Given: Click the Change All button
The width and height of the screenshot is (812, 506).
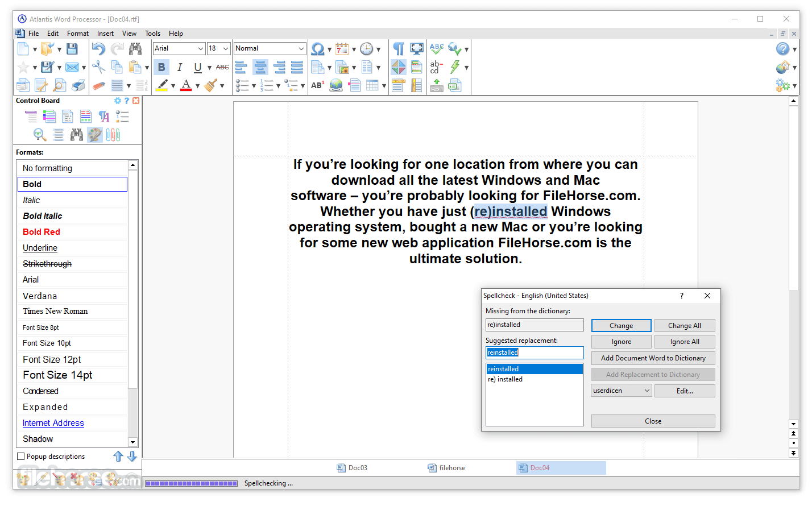Looking at the screenshot, I should pos(685,326).
